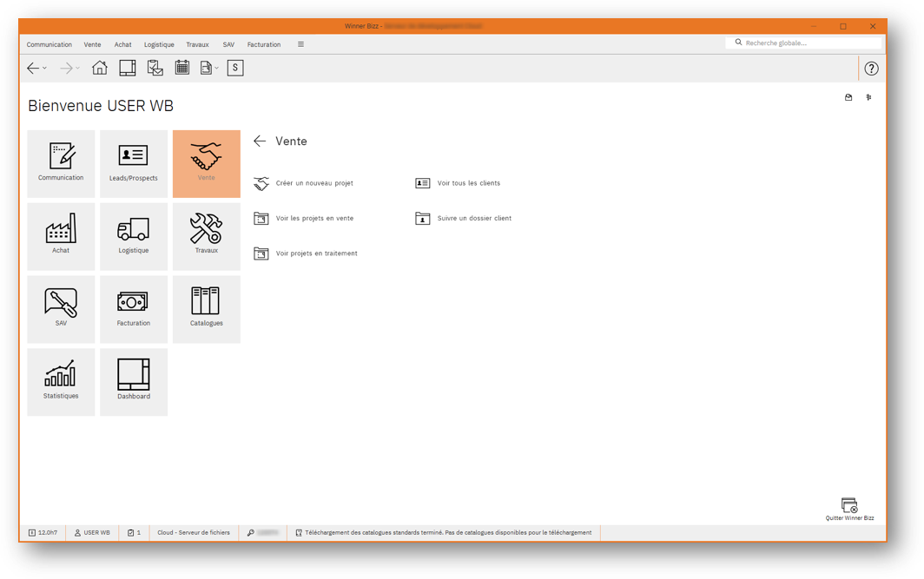Screen dimensions: 924x579
Task: Open the Logistique menu
Action: [x=159, y=44]
